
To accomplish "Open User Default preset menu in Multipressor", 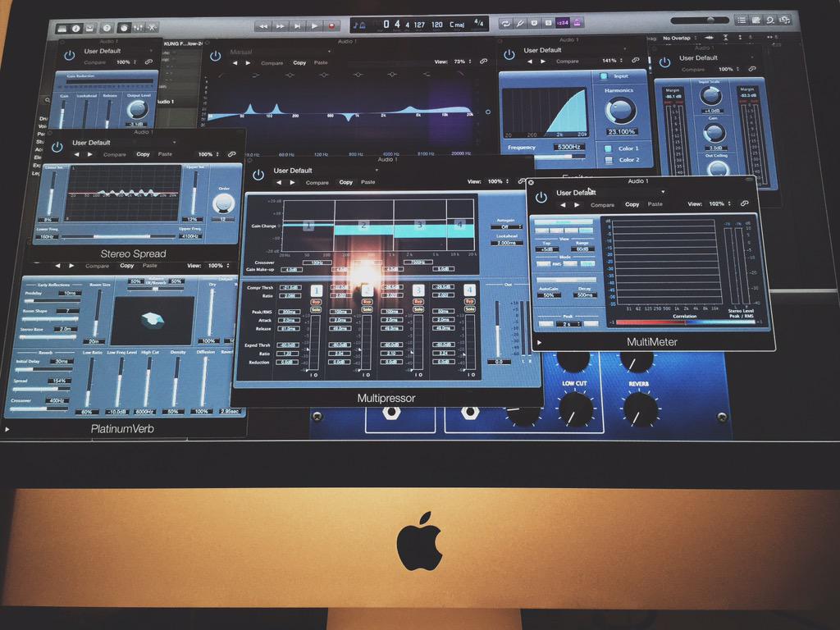I will coord(326,171).
